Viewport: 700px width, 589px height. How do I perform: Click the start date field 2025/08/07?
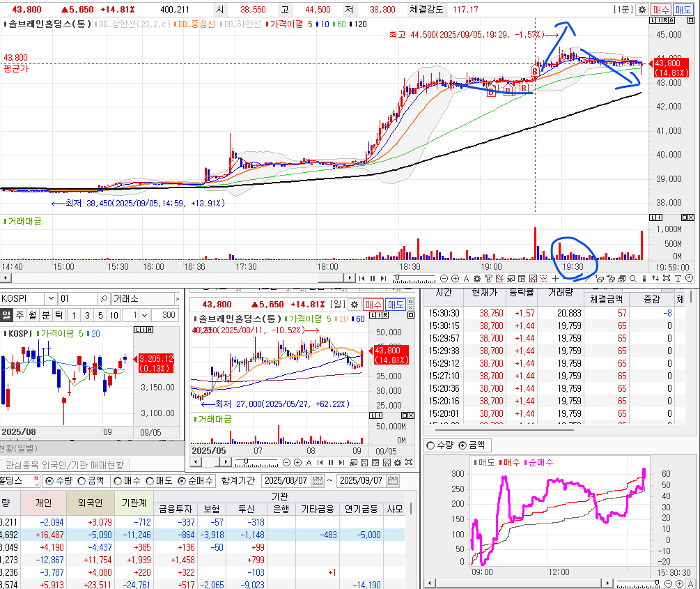(x=286, y=481)
